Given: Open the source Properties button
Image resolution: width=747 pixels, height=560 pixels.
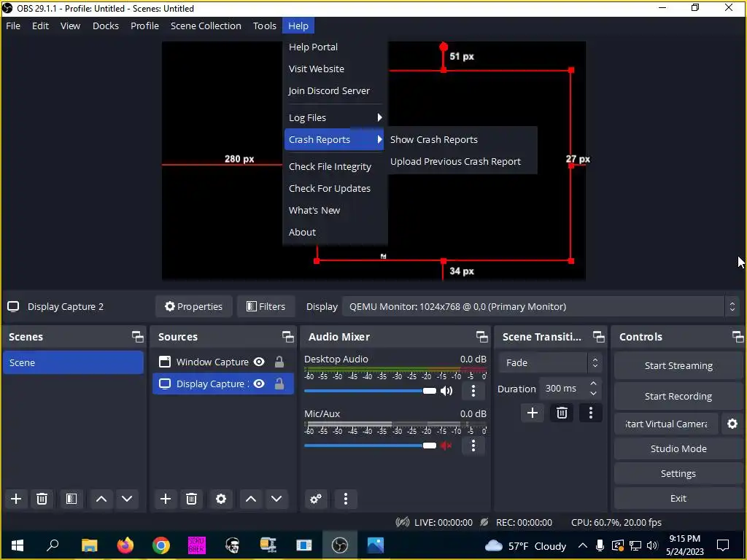Looking at the screenshot, I should pos(194,307).
